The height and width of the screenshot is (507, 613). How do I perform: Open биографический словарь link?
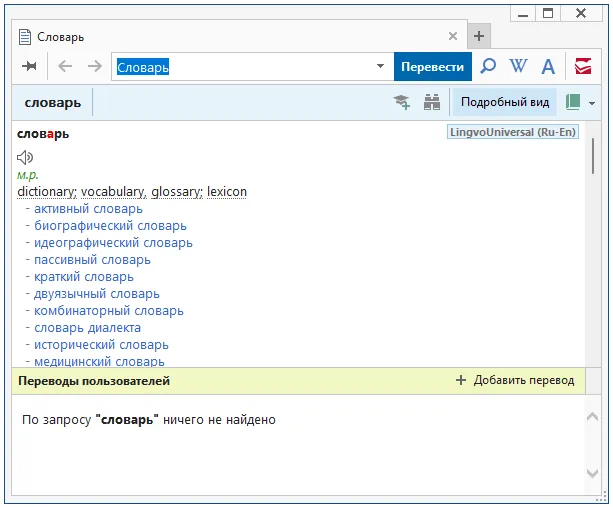(x=110, y=226)
